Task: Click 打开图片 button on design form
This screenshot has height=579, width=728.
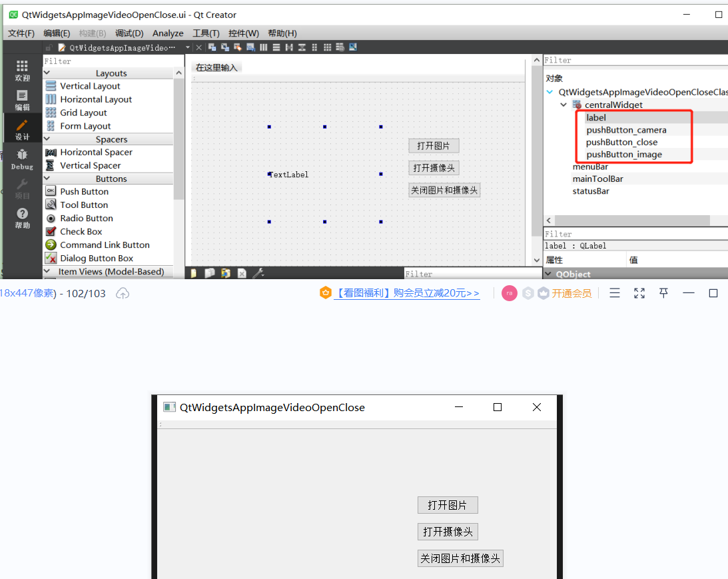Action: pos(434,146)
